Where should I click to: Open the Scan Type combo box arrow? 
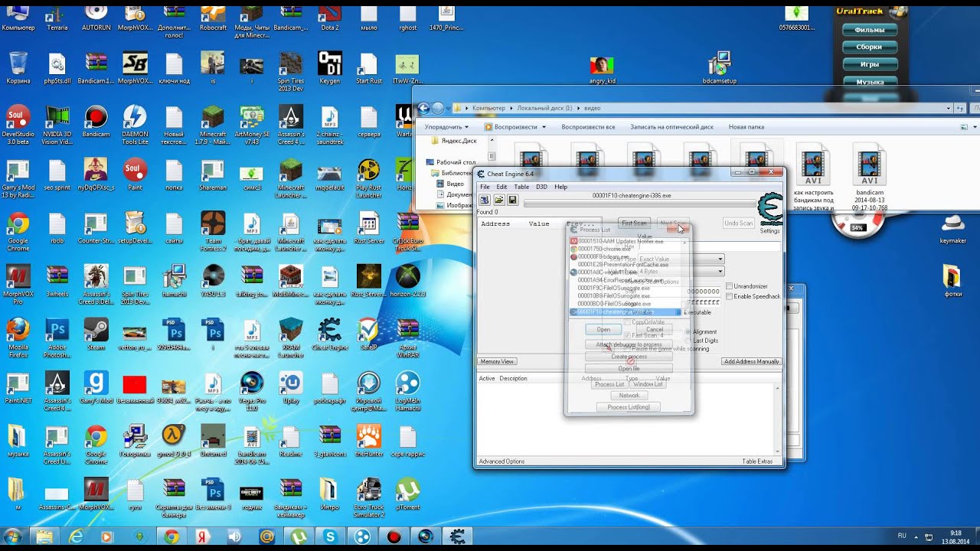coord(720,259)
